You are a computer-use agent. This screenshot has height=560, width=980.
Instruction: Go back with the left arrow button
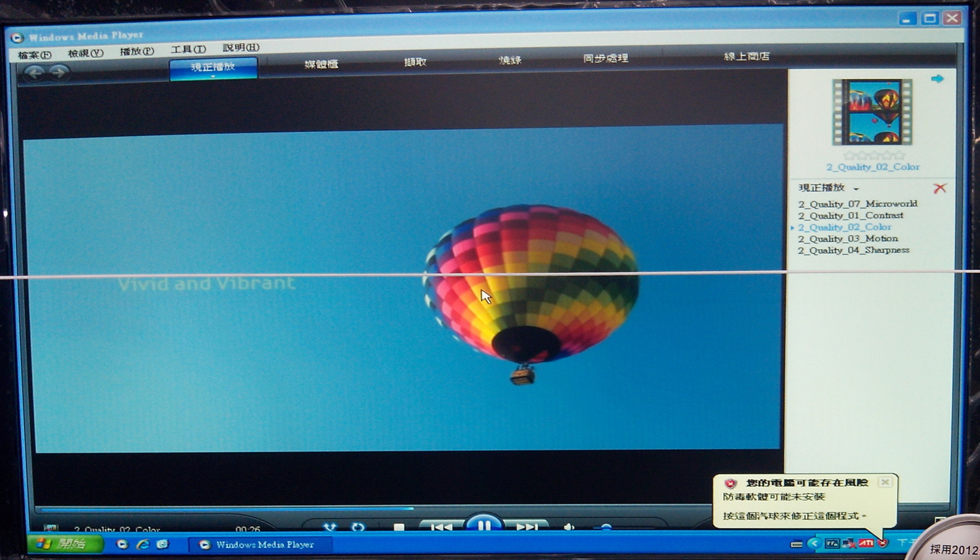(35, 73)
